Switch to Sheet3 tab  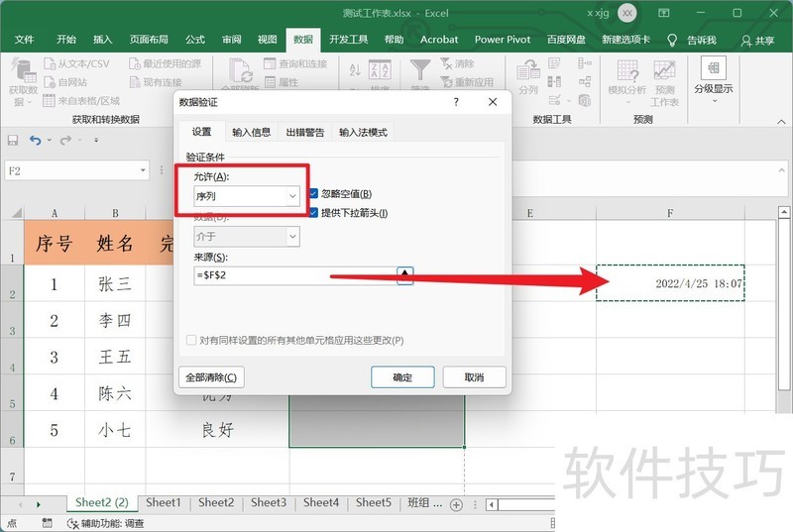click(269, 502)
